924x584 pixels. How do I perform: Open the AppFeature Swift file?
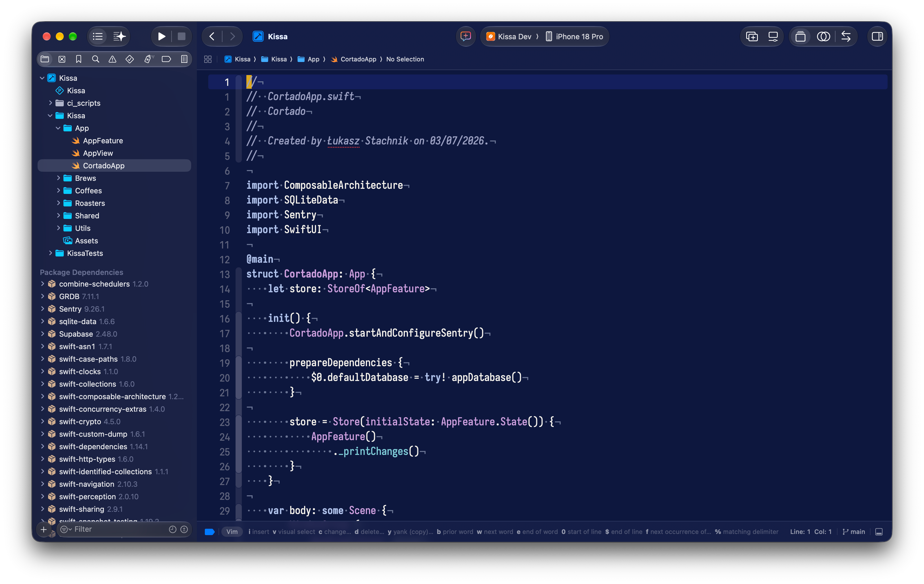coord(103,141)
